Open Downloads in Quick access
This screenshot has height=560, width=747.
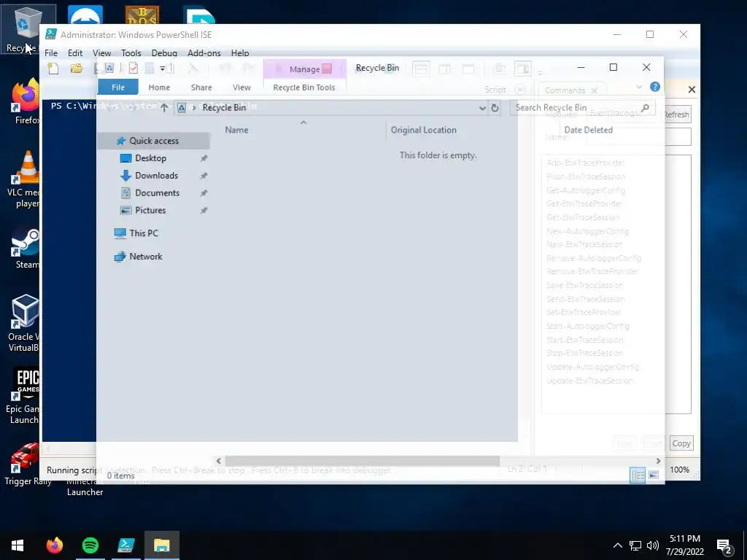(x=156, y=175)
